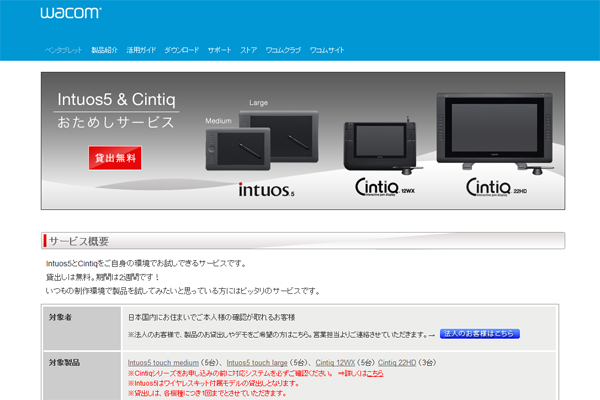Open the Cintiq 22HD link
This screenshot has height=400, width=600.
(x=397, y=362)
